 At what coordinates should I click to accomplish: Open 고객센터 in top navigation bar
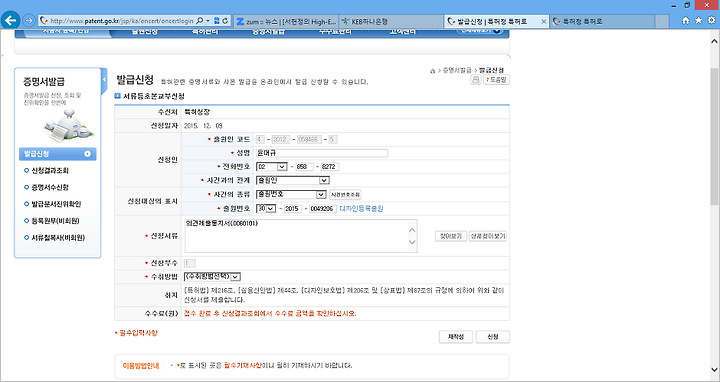pyautogui.click(x=403, y=31)
